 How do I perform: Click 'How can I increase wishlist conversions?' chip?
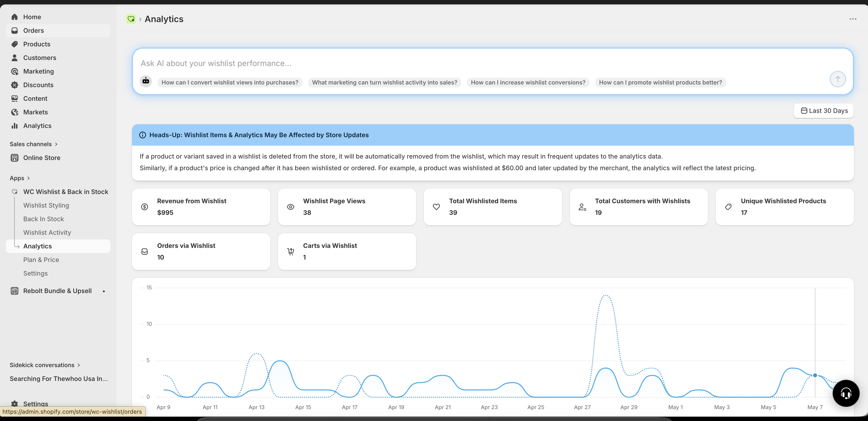click(528, 82)
